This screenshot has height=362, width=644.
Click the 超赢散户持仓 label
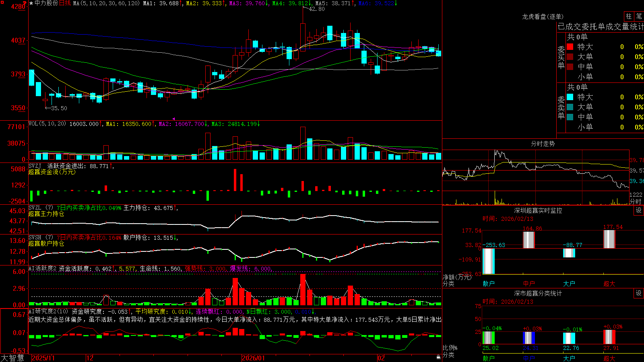point(46,243)
